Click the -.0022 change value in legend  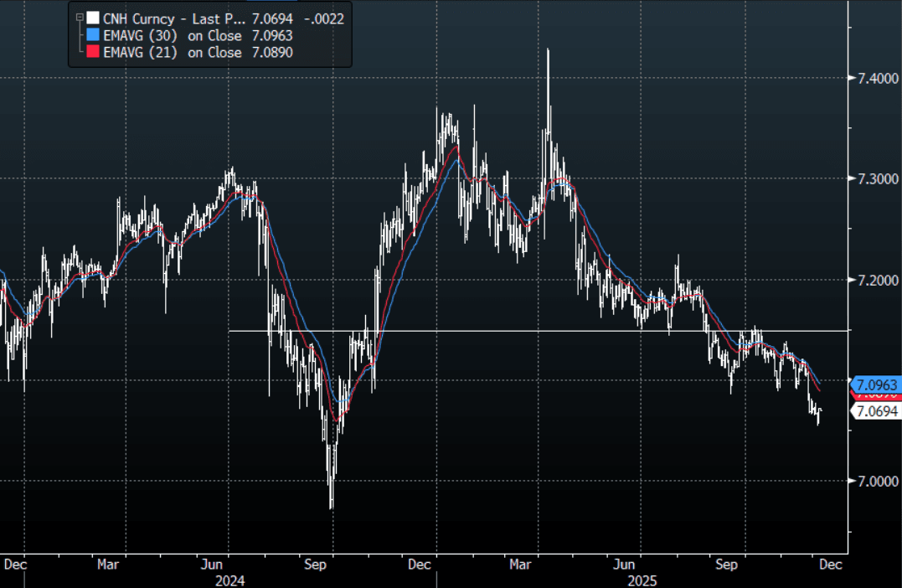(x=325, y=18)
